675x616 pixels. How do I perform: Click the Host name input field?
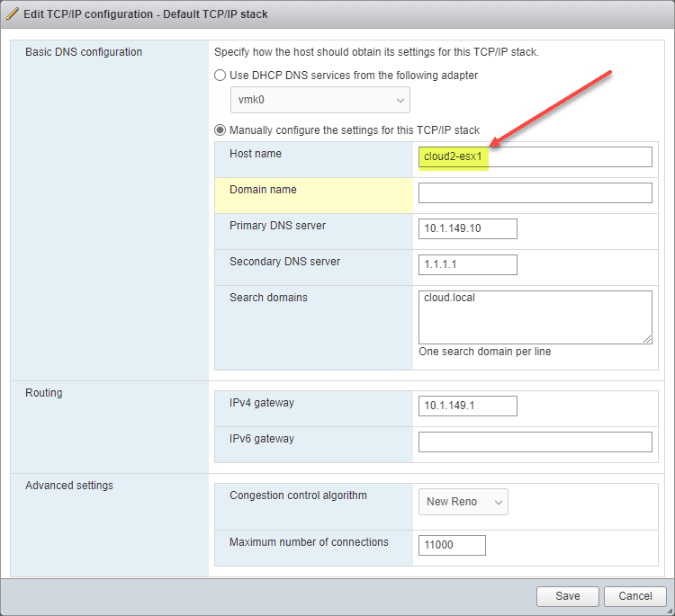coord(535,156)
